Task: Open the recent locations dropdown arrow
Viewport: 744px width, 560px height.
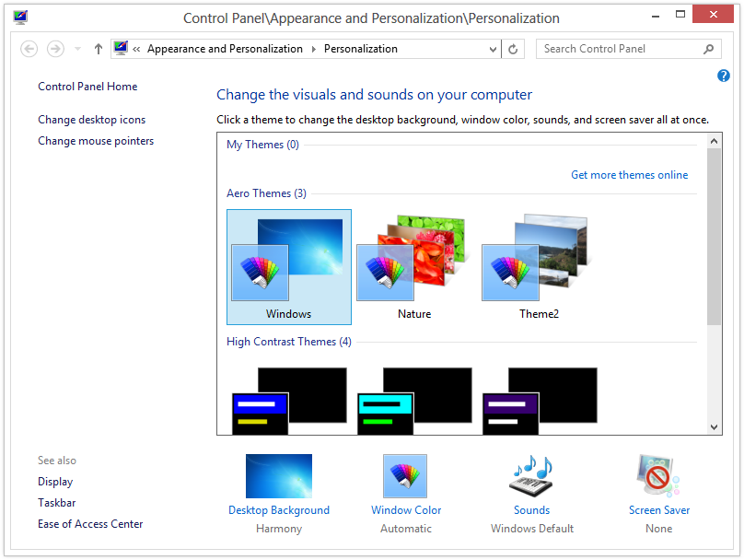Action: coord(78,49)
